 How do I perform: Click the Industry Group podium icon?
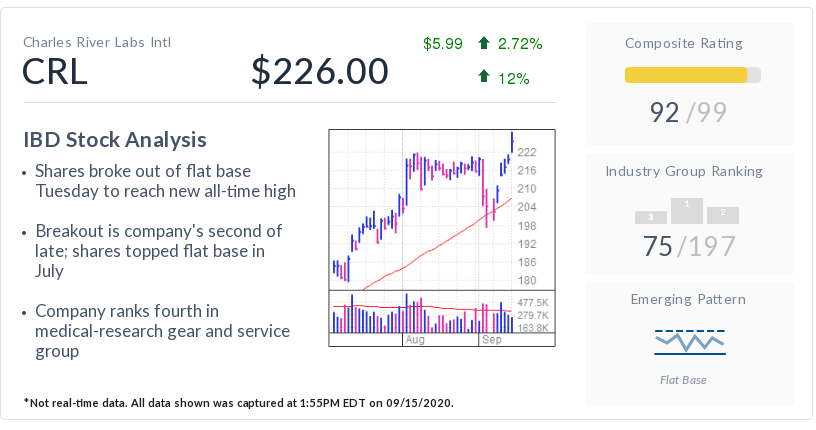(x=687, y=210)
